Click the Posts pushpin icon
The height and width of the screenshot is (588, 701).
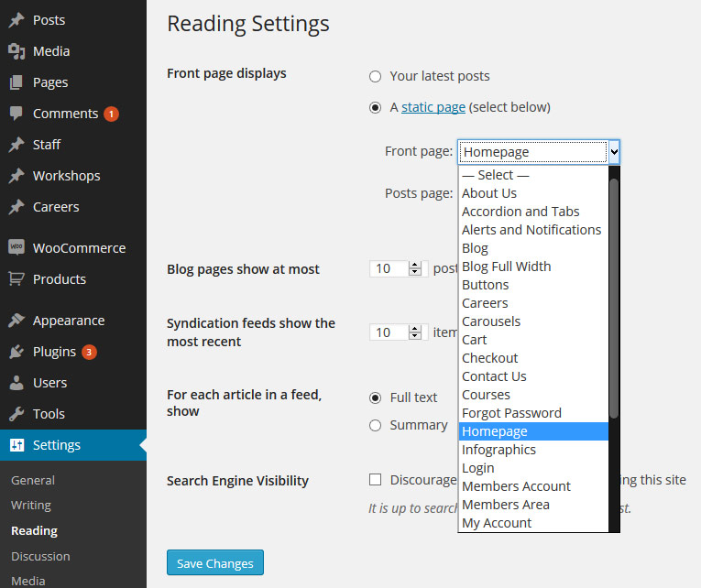pos(16,20)
